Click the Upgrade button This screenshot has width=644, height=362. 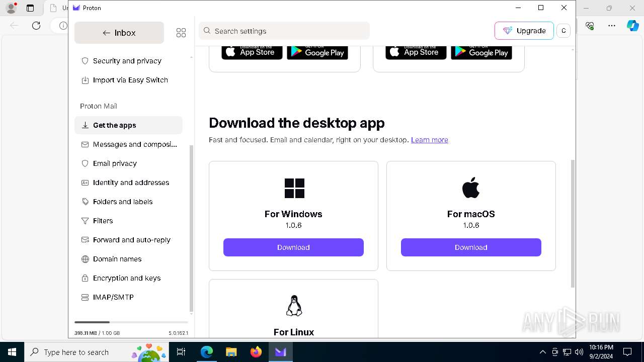click(524, 31)
